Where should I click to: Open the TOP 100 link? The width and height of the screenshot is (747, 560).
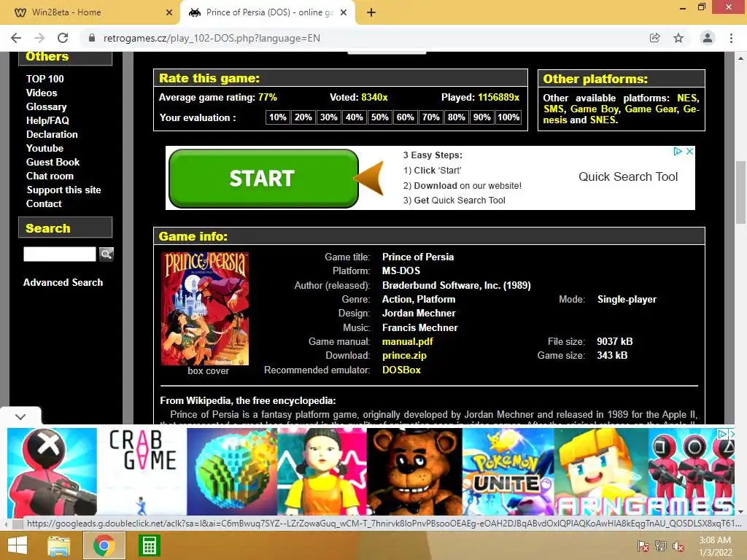pyautogui.click(x=44, y=79)
